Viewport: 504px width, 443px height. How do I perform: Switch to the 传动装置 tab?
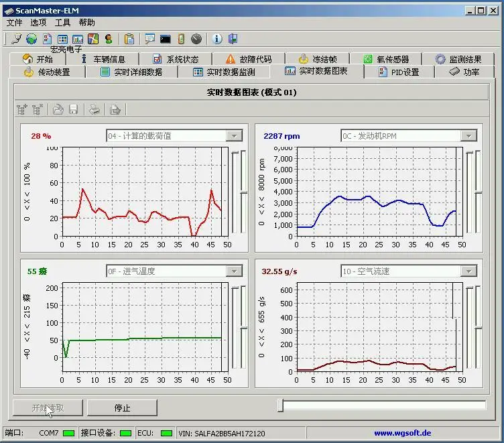47,72
